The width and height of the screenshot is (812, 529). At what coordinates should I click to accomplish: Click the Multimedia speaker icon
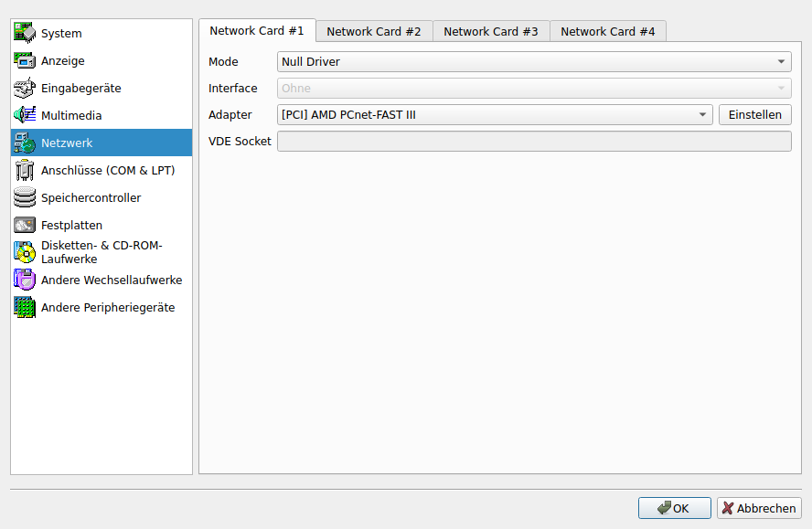25,116
